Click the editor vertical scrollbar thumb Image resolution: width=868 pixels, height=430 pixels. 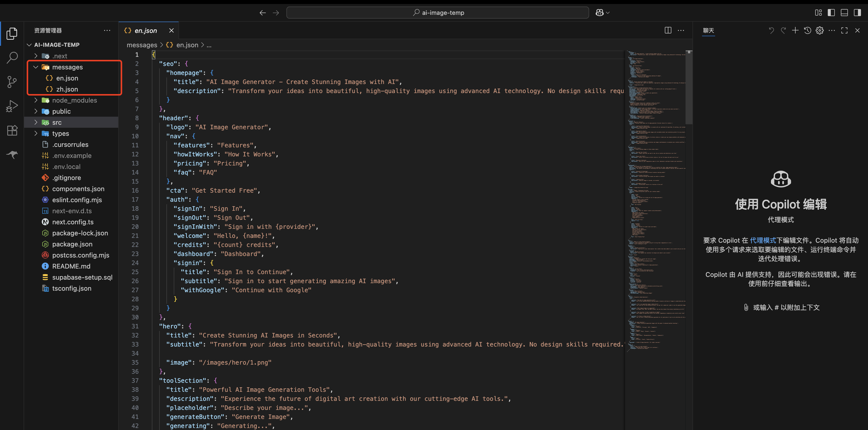[689, 88]
